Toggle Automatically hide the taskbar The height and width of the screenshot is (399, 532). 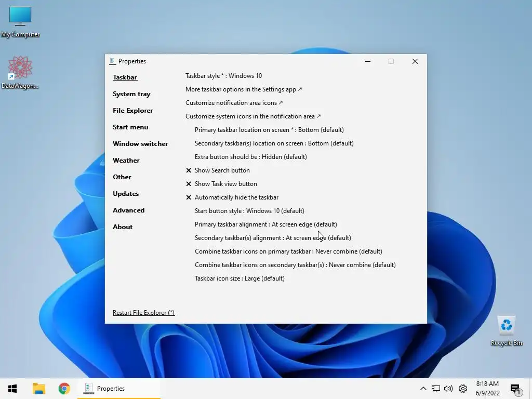coord(232,197)
